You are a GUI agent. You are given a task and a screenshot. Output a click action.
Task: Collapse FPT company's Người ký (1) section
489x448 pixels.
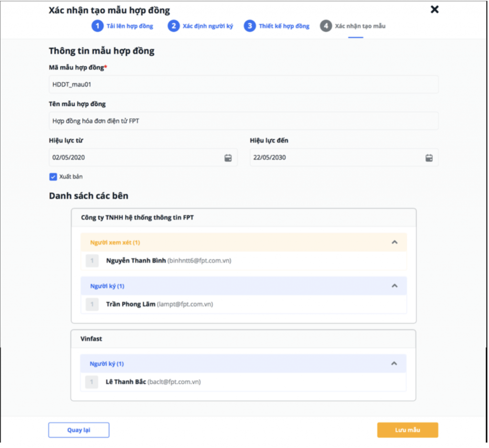pyautogui.click(x=394, y=286)
